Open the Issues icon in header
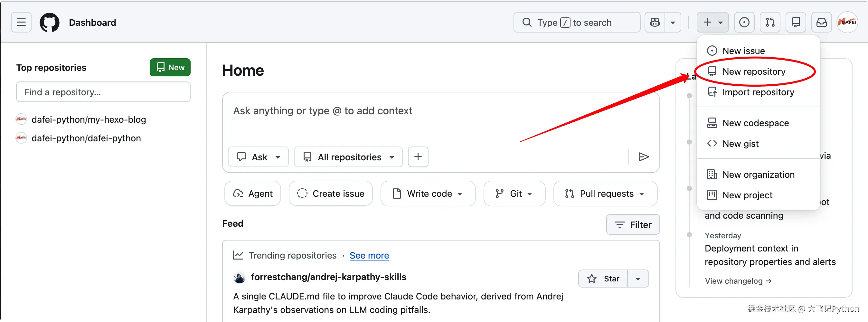This screenshot has width=868, height=322. pos(744,22)
